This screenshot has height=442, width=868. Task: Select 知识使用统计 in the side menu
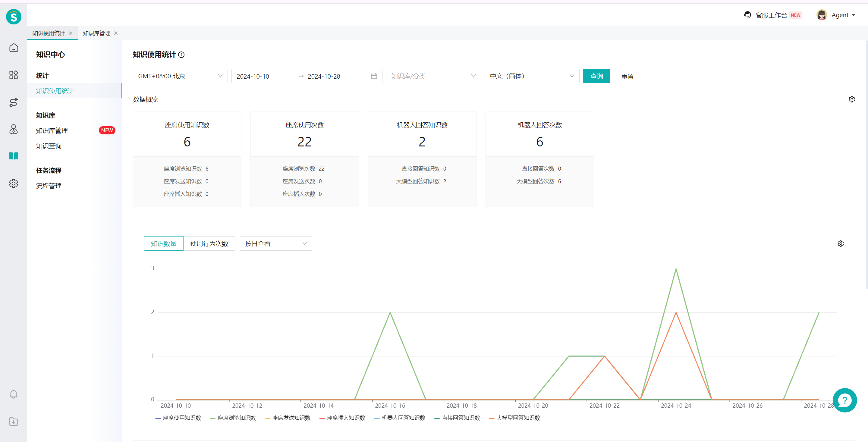point(74,91)
